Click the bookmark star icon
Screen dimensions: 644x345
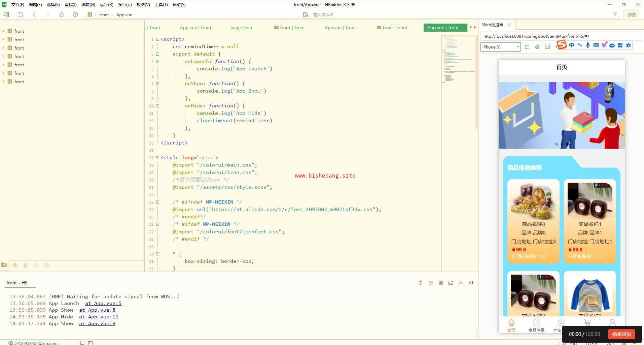click(62, 14)
